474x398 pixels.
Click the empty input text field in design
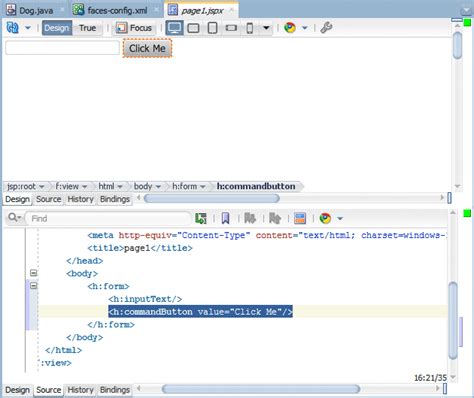coord(62,48)
